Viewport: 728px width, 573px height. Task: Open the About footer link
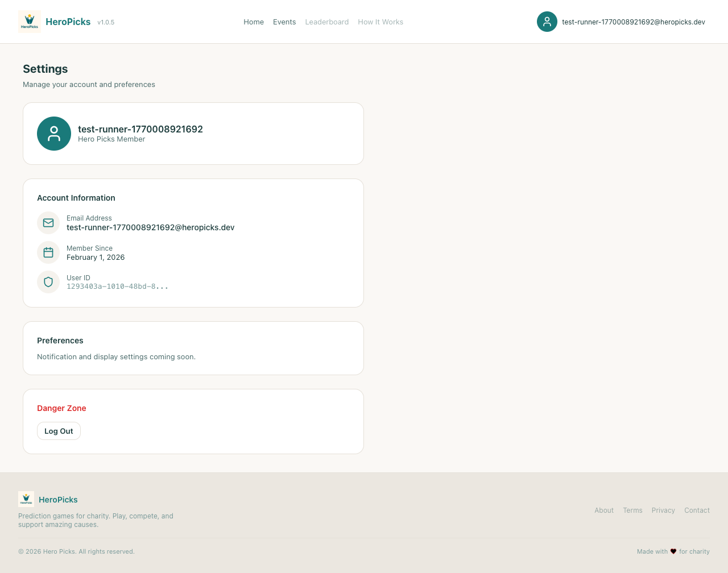point(604,510)
